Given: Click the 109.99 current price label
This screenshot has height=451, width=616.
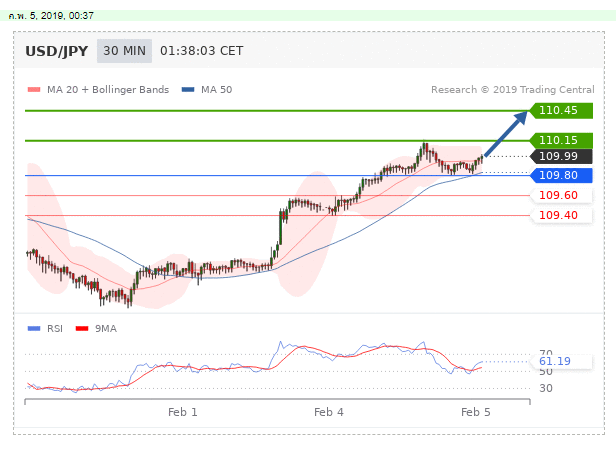Looking at the screenshot, I should pyautogui.click(x=561, y=156).
